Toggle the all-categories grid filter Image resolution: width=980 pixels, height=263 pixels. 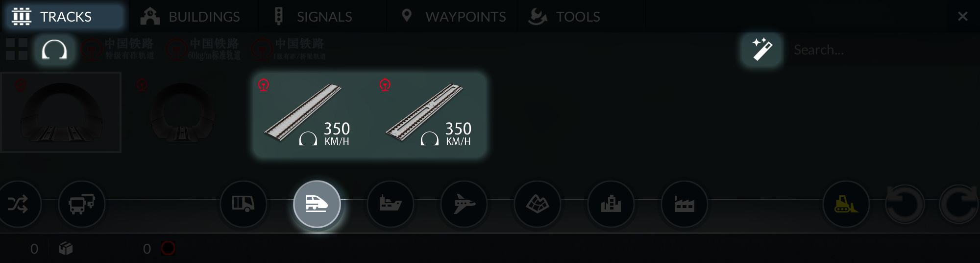[17, 50]
